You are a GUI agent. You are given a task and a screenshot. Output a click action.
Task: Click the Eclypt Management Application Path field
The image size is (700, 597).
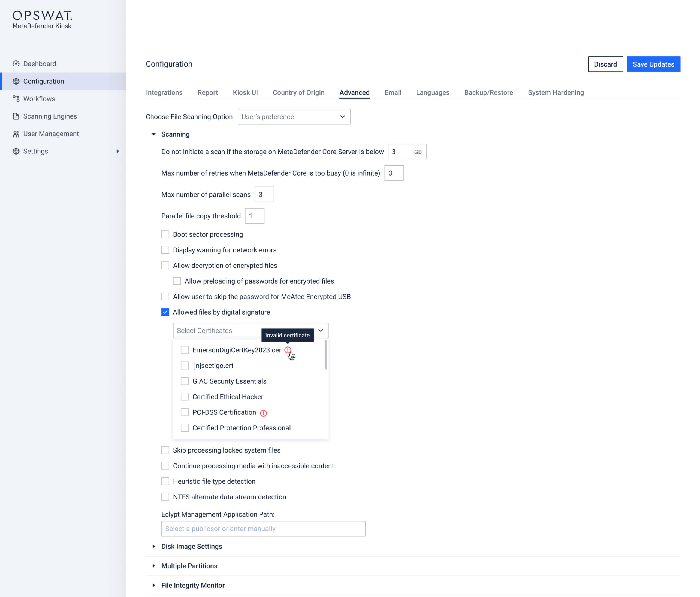[x=263, y=529]
